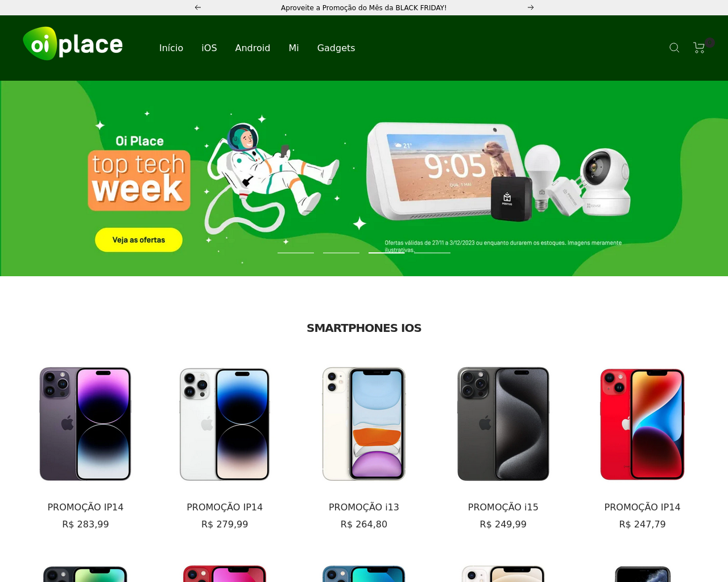This screenshot has height=582, width=728.
Task: Click the Oi Place logo
Action: pyautogui.click(x=73, y=44)
